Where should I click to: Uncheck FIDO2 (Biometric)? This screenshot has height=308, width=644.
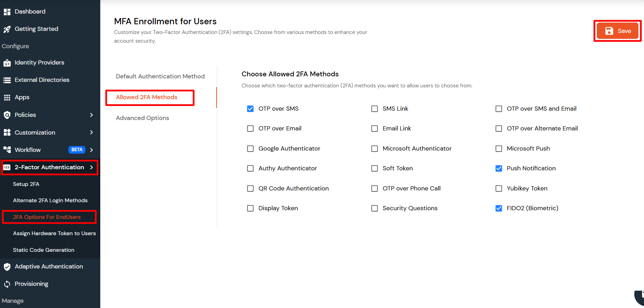[499, 208]
